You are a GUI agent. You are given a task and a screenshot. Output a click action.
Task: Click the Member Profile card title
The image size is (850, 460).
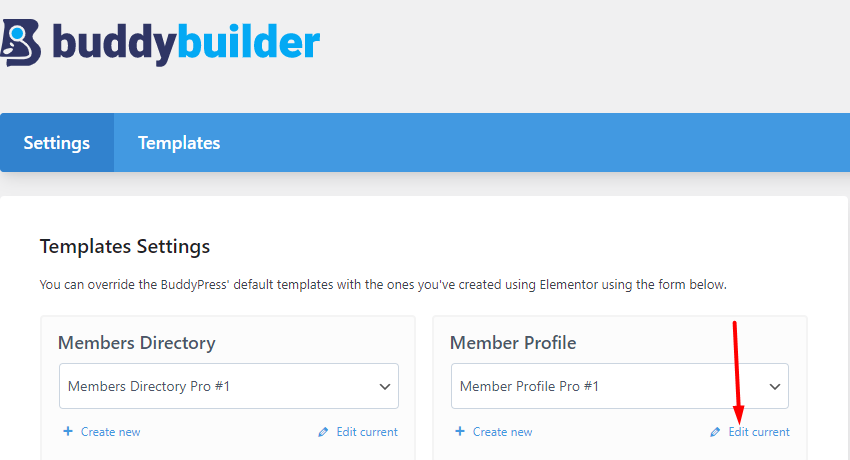click(x=513, y=343)
